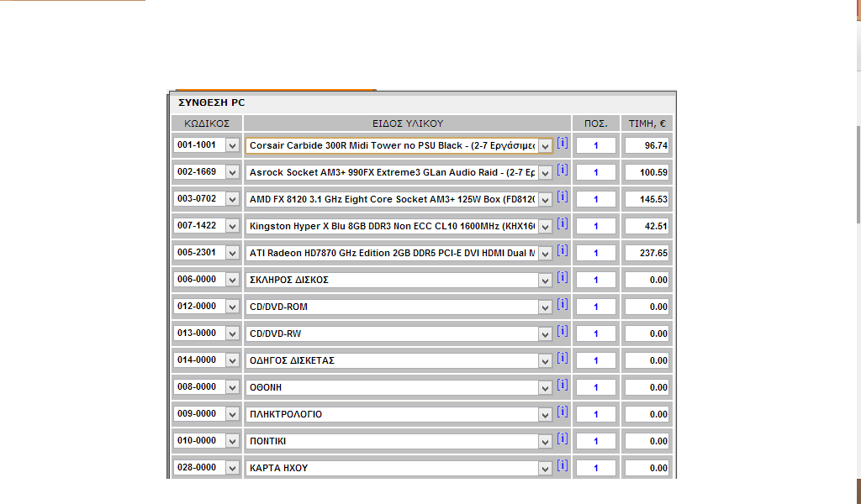This screenshot has height=504, width=861.
Task: Open info icon for ΣΚΛΗΡΟΣ ΔΙΣΚΟΣ row
Action: click(x=563, y=277)
